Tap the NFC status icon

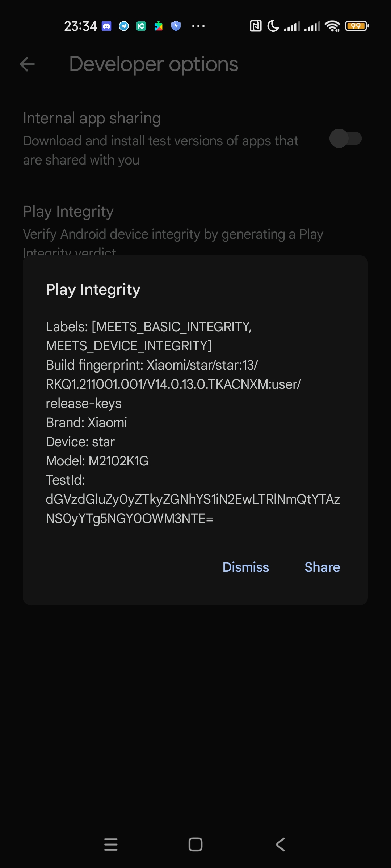coord(256,26)
